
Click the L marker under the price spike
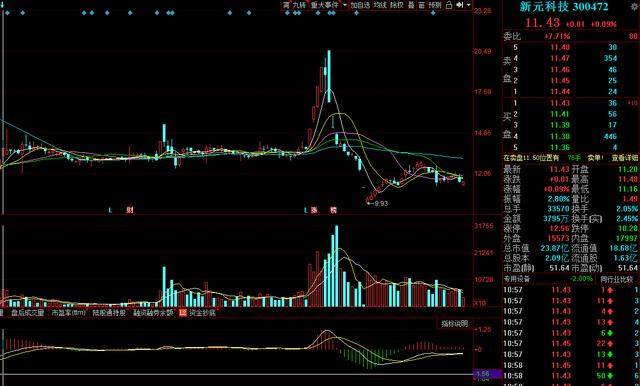click(x=306, y=211)
